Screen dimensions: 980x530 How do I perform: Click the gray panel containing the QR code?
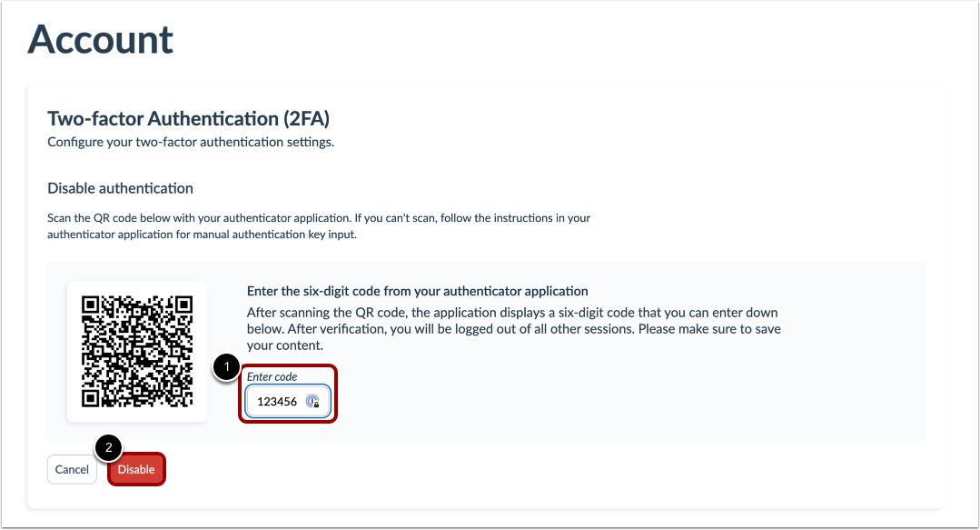click(490, 352)
